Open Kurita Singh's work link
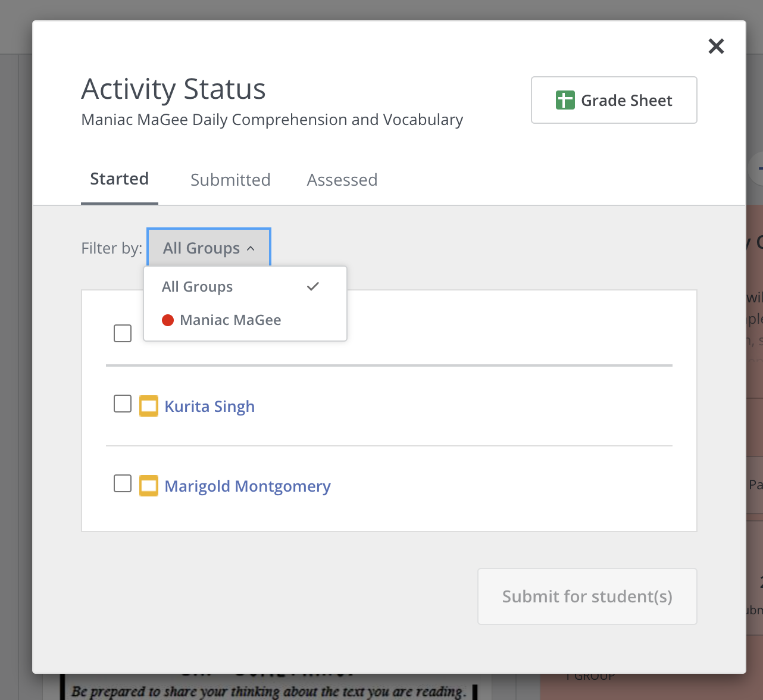The width and height of the screenshot is (763, 700). coord(209,407)
